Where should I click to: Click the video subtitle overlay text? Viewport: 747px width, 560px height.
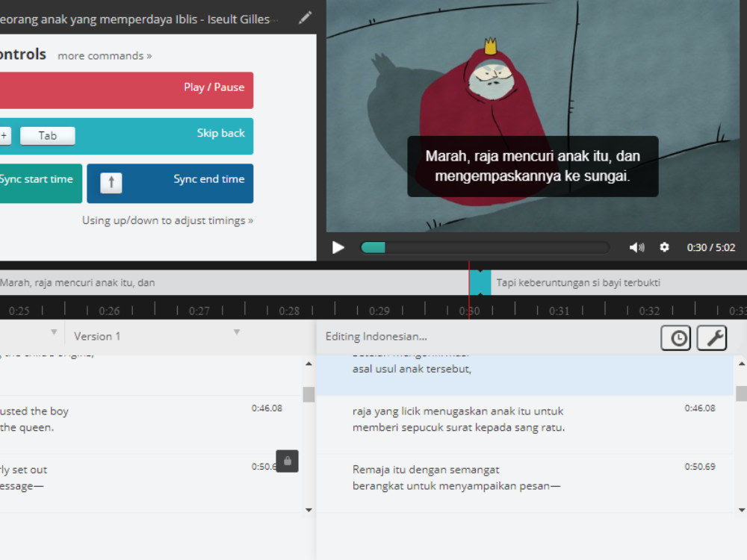click(533, 167)
